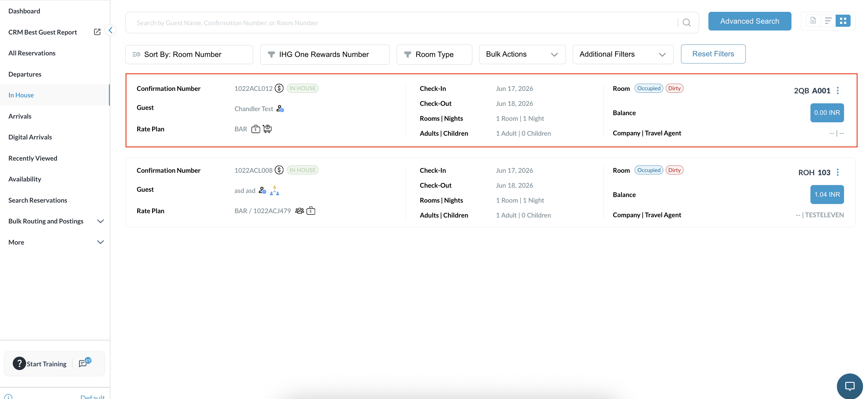
Task: Click Advanced Search button
Action: (x=750, y=21)
